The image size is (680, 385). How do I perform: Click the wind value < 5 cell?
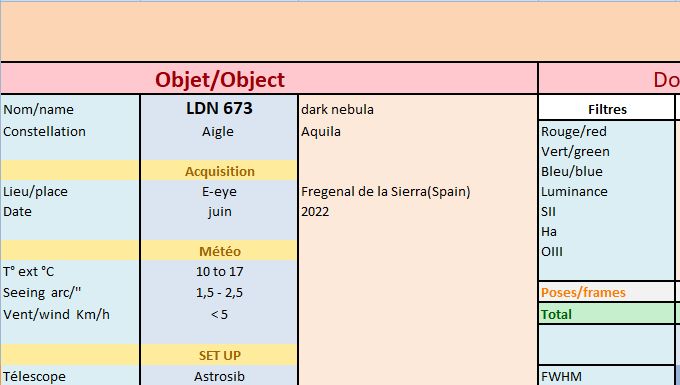219,314
